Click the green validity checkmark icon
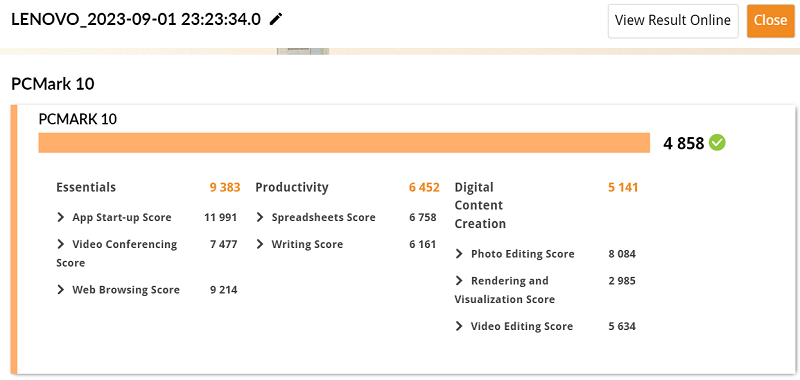Viewport: 800px width, 380px height. pyautogui.click(x=717, y=143)
